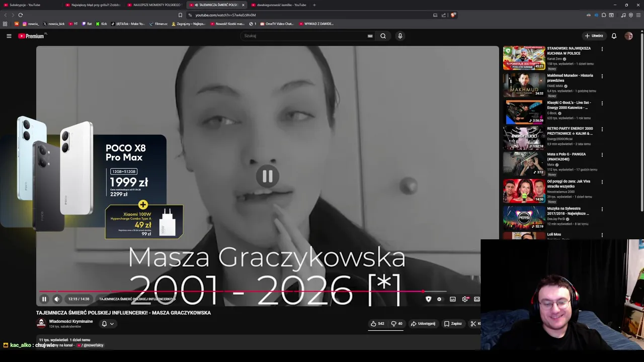Toggle subtitles in the video player

click(453, 299)
